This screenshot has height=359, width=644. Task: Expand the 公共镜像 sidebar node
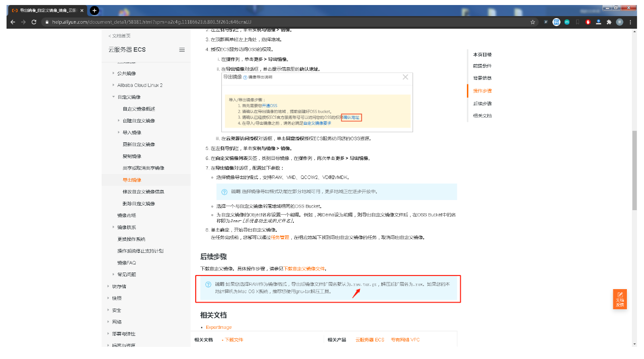tap(114, 73)
